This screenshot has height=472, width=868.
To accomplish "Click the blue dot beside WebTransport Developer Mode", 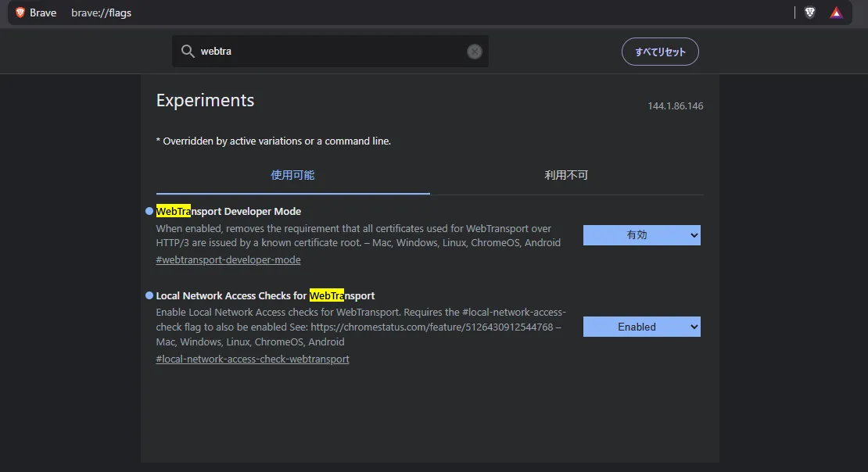I will 149,211.
